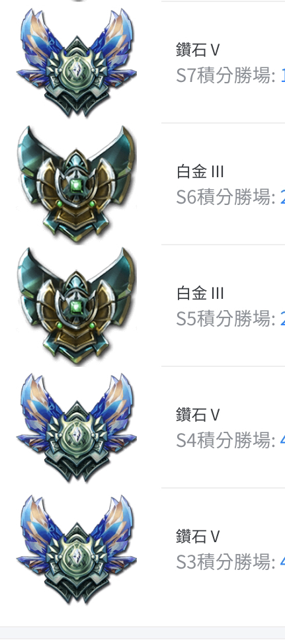Click the S4積分勝場 label
The width and height of the screenshot is (285, 644).
tap(225, 440)
